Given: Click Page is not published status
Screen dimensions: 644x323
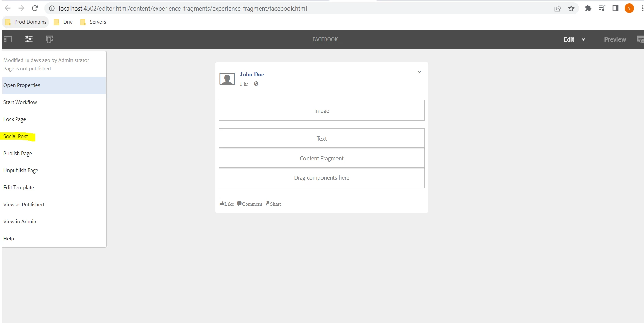Looking at the screenshot, I should (27, 69).
